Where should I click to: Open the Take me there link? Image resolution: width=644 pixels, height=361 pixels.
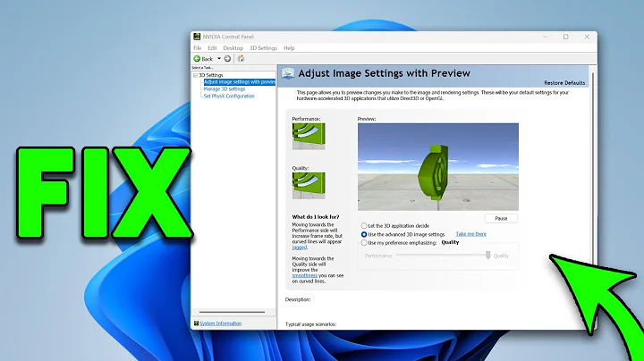click(x=471, y=234)
